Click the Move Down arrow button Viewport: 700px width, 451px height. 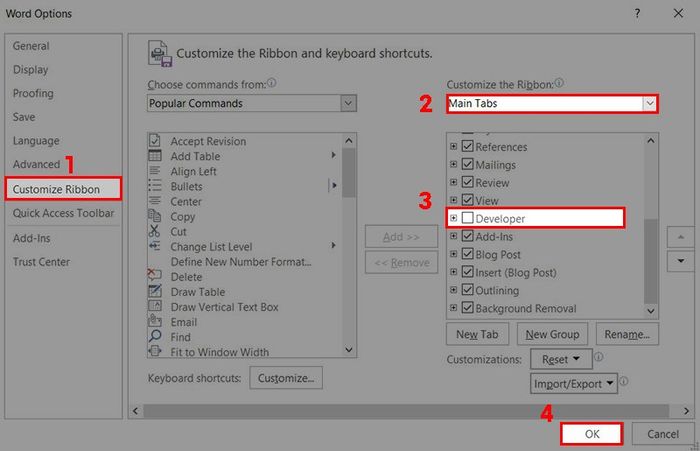(x=680, y=261)
